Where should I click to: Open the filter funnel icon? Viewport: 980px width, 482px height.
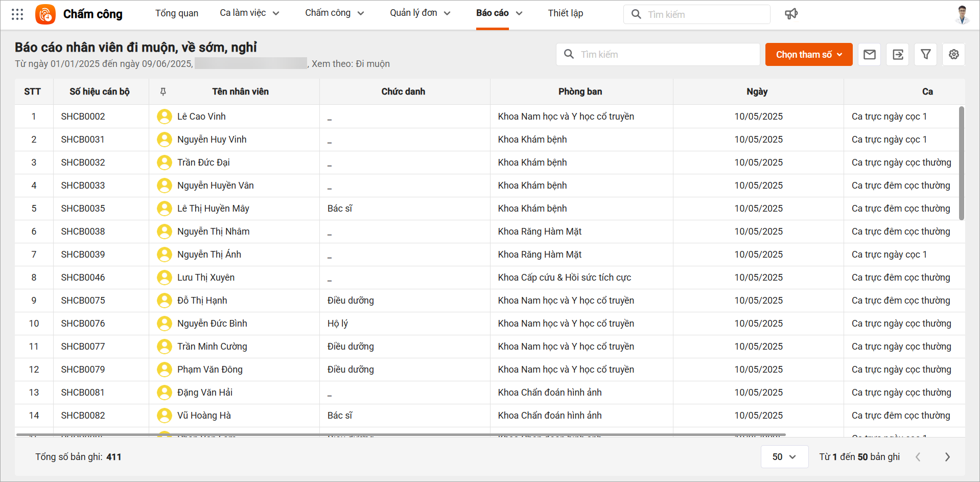point(925,54)
